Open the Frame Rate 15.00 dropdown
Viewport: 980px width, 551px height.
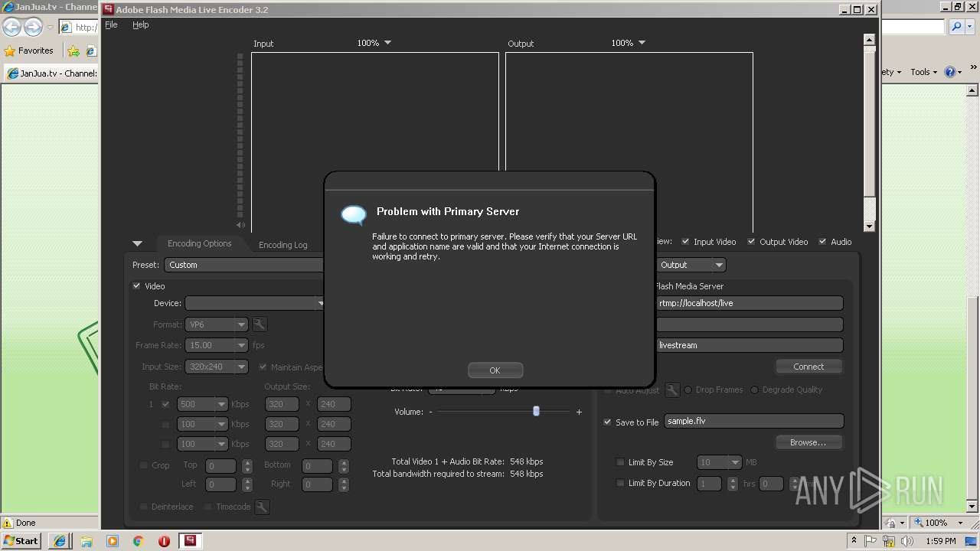pyautogui.click(x=217, y=345)
